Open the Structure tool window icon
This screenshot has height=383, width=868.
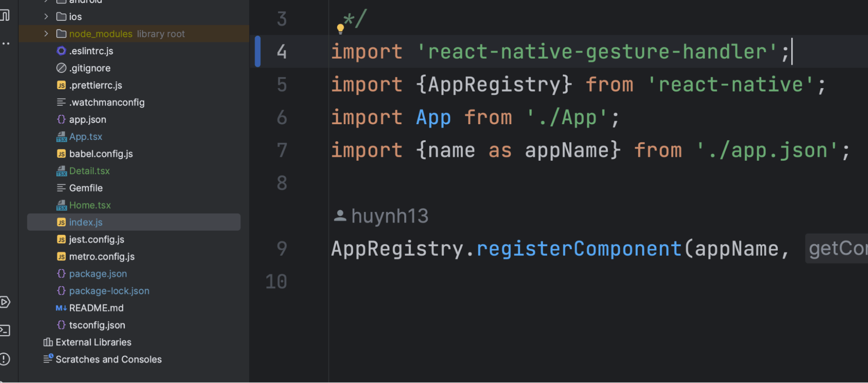pos(4,16)
